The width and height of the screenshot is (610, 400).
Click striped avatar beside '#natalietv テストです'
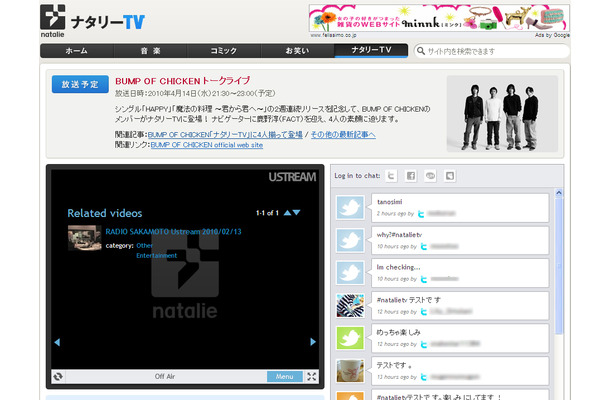[x=350, y=305]
